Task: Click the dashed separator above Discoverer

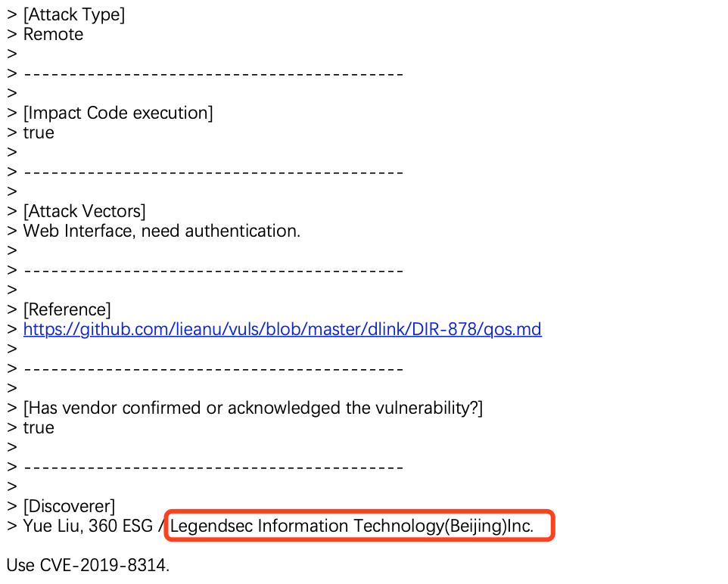Action: 213,467
